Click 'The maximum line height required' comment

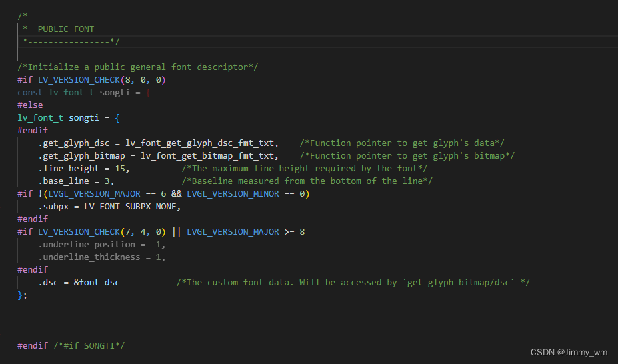point(304,169)
